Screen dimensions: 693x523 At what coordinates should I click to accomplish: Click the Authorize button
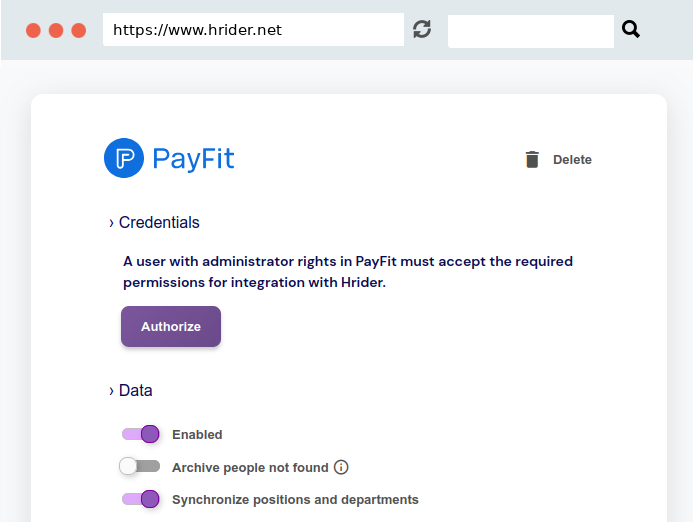[x=171, y=326]
